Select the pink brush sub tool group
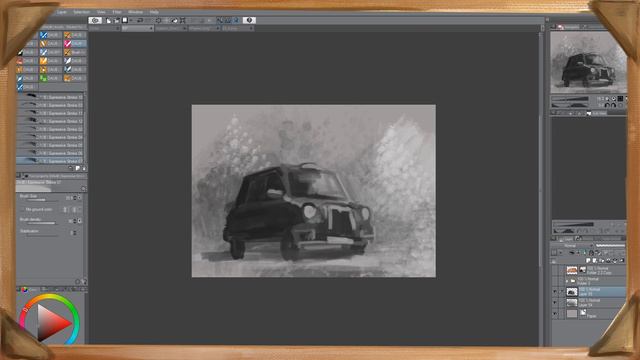 (x=74, y=44)
